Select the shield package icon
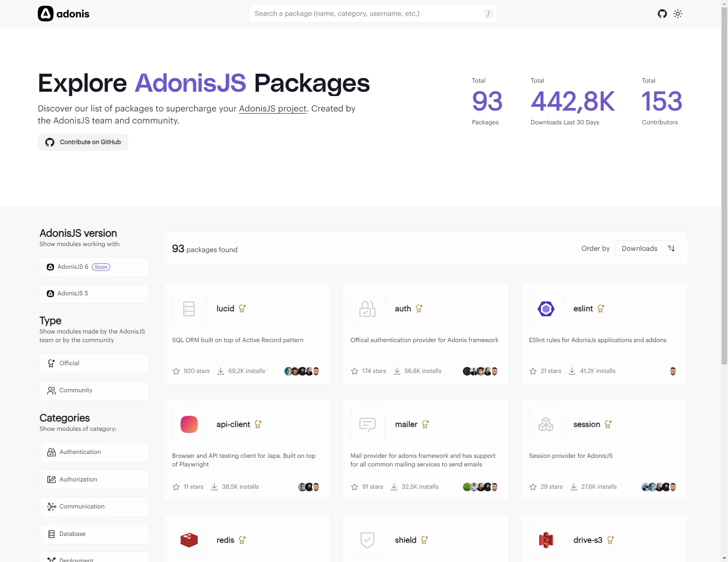The width and height of the screenshot is (728, 562). click(367, 540)
